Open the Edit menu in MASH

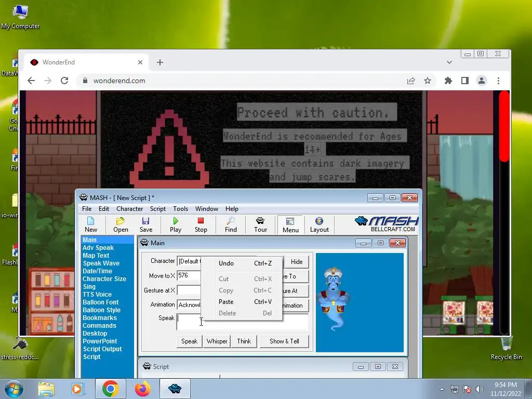click(x=104, y=209)
